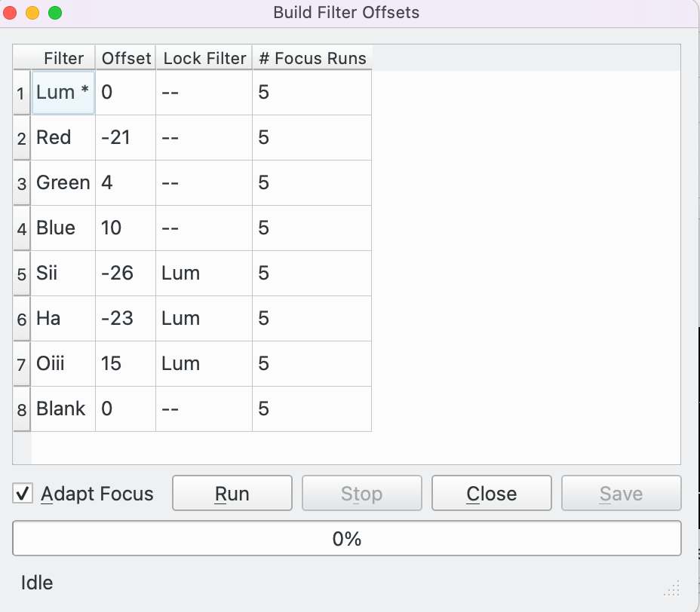This screenshot has height=612, width=700.
Task: Click the row number 6 header
Action: [x=21, y=318]
